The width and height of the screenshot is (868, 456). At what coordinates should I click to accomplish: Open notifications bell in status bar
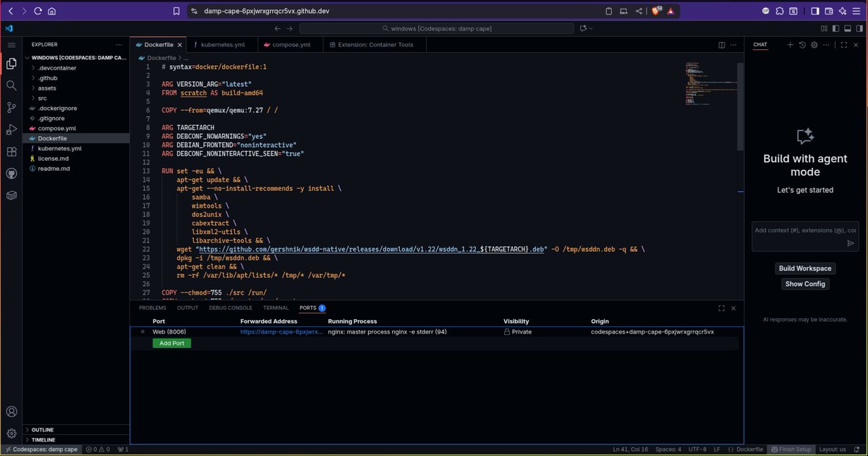[x=858, y=449]
